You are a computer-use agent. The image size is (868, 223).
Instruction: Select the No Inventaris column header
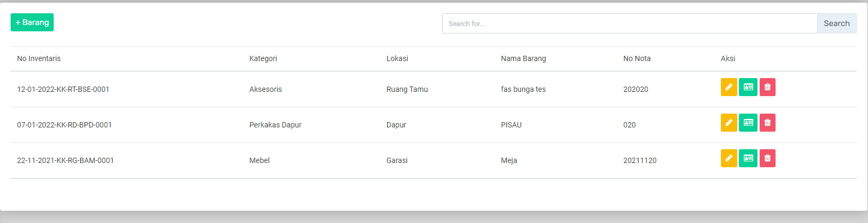[x=39, y=58]
